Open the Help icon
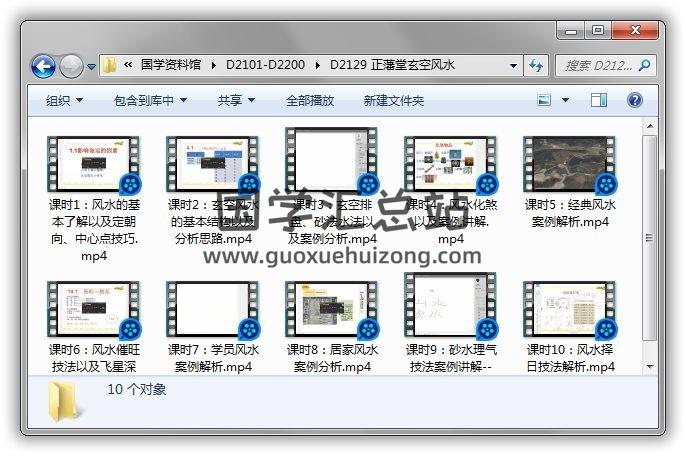 click(635, 100)
